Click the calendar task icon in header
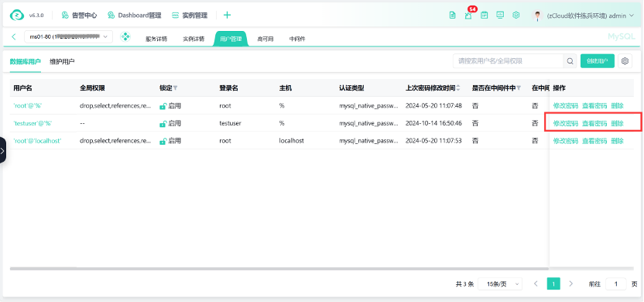The image size is (644, 302). [x=485, y=15]
